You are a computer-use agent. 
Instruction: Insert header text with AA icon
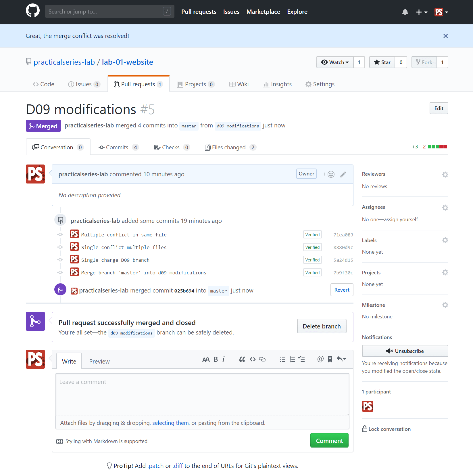click(x=206, y=360)
